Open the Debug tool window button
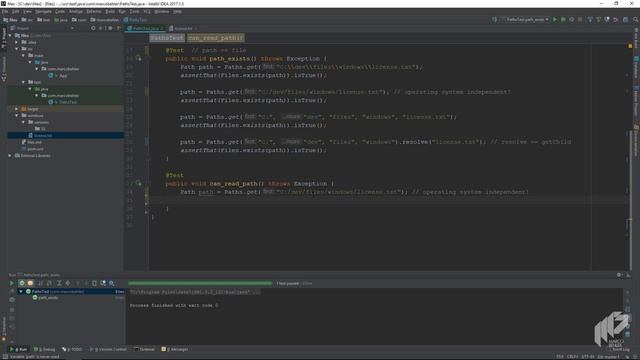Image resolution: width=640 pixels, height=360 pixels. point(44,349)
